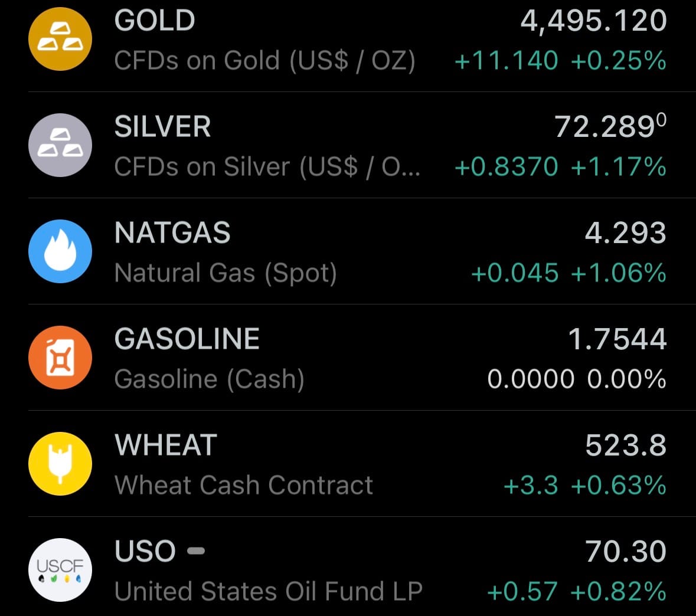
Task: Tap the gold bars icon
Action: point(60,39)
